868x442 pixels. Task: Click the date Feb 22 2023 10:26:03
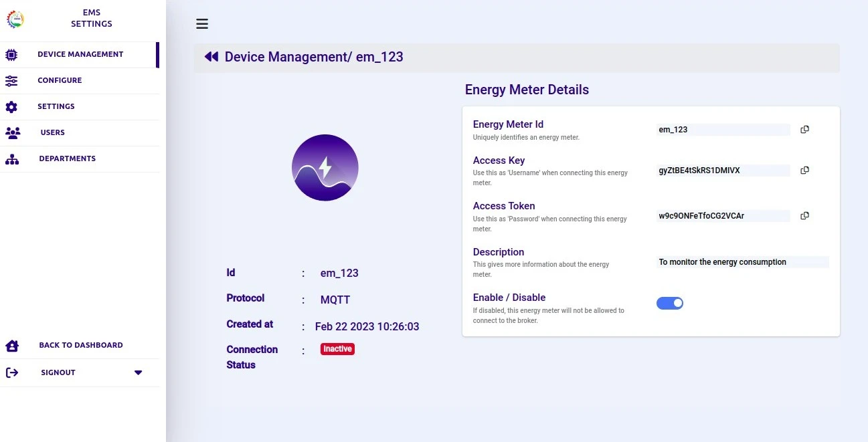tap(367, 327)
